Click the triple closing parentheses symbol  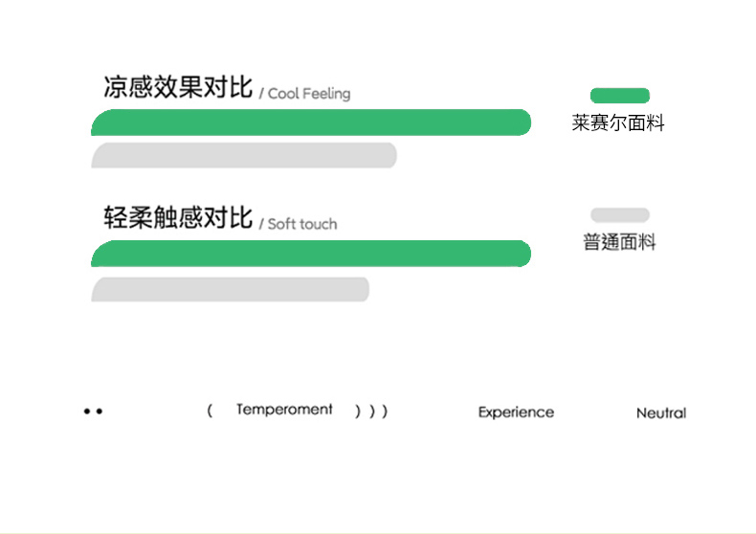coord(371,412)
